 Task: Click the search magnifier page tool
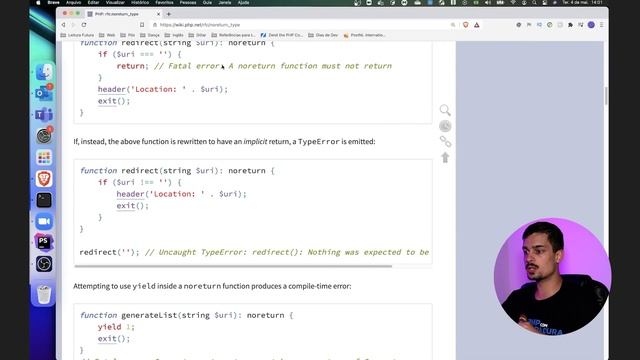[x=445, y=110]
